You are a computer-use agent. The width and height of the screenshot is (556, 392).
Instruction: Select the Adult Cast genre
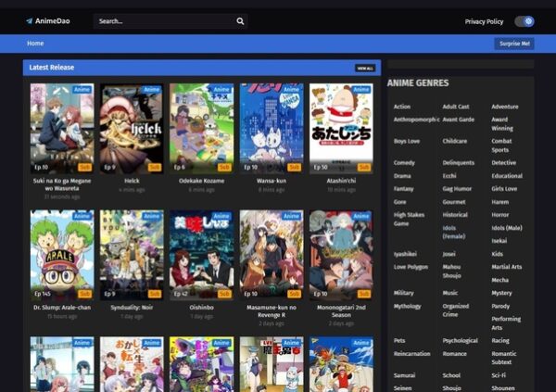(456, 107)
